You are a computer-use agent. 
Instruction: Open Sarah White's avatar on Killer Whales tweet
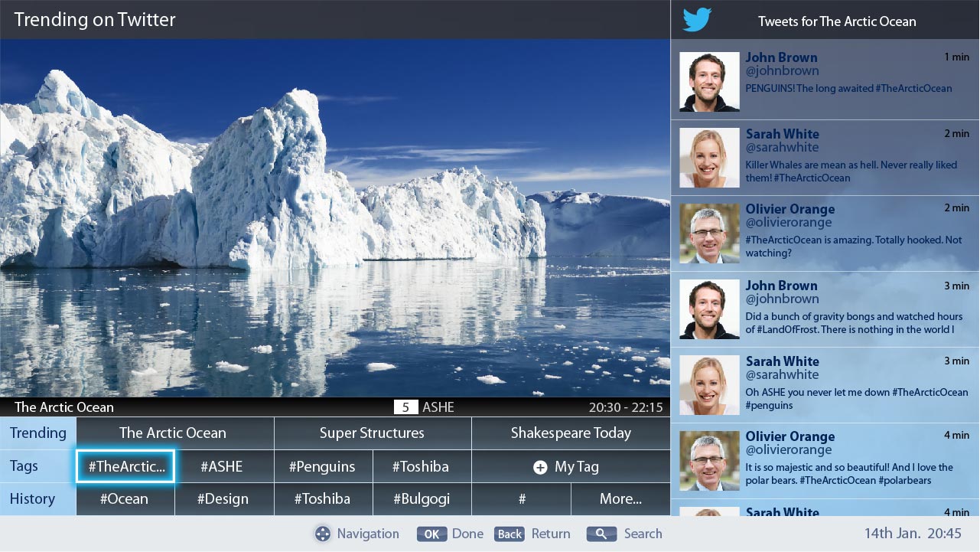coord(709,158)
